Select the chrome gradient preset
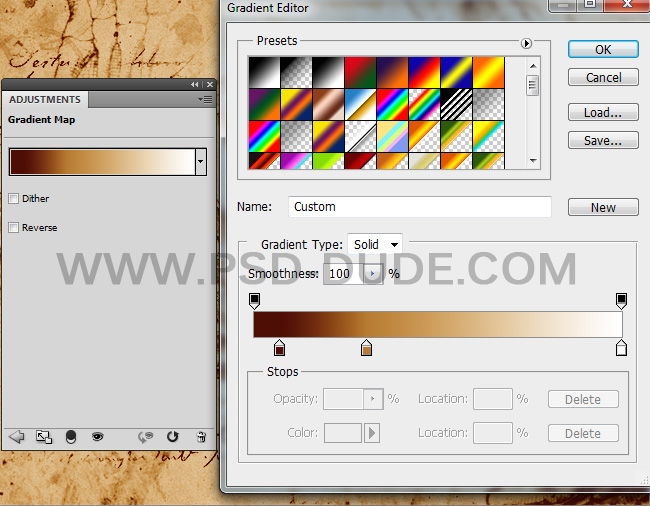650x506 pixels. click(x=360, y=104)
